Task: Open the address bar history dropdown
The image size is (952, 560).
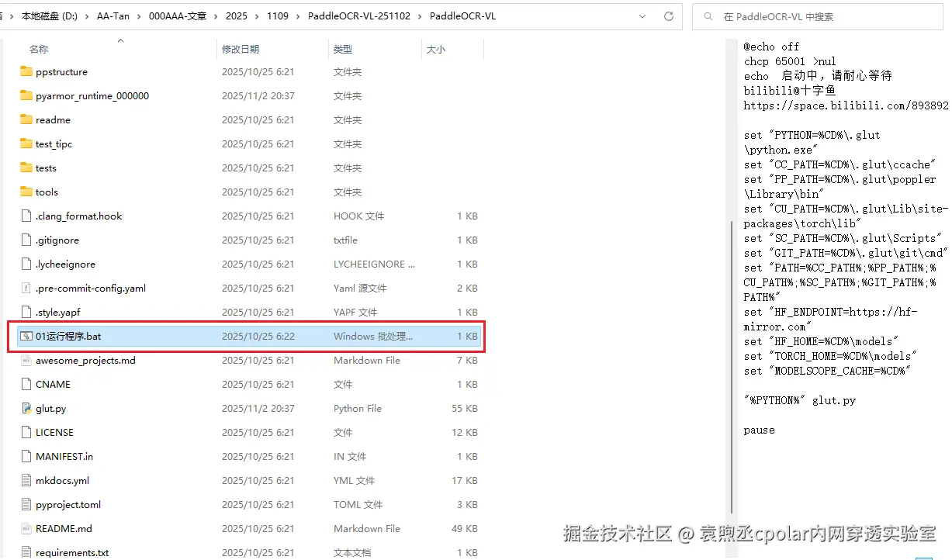Action: tap(643, 16)
